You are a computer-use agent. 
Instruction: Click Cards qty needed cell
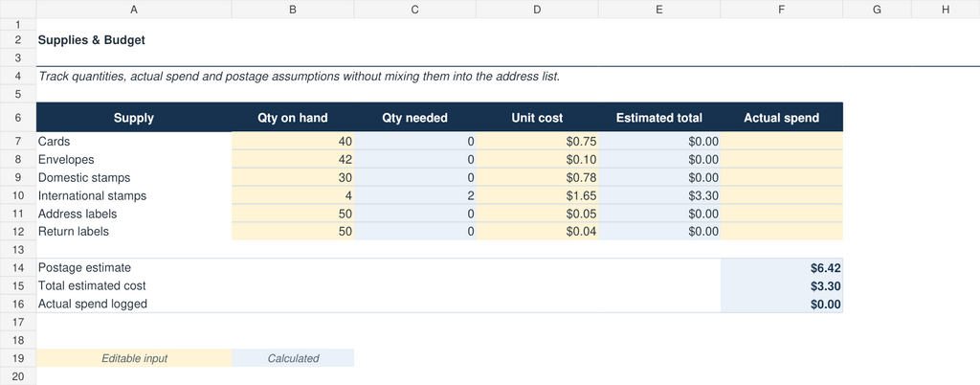pos(415,141)
